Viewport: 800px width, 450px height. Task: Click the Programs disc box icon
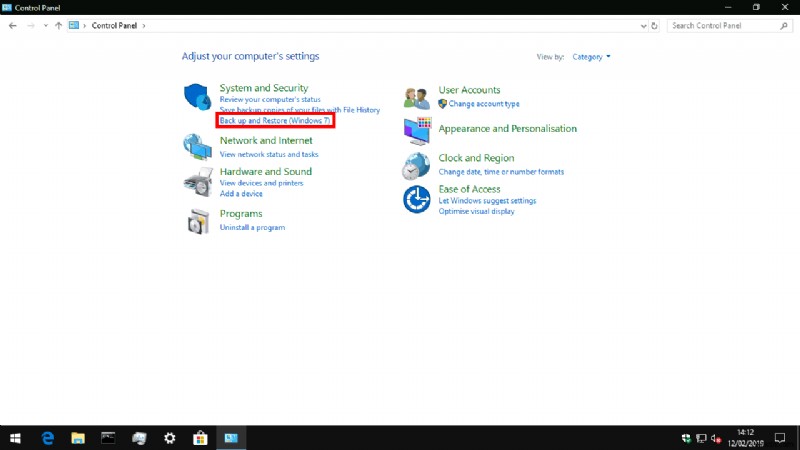pos(198,221)
